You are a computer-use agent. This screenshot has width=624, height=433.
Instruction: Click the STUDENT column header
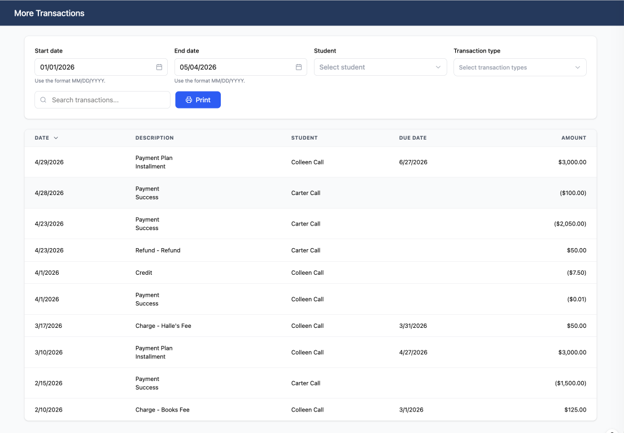point(304,138)
